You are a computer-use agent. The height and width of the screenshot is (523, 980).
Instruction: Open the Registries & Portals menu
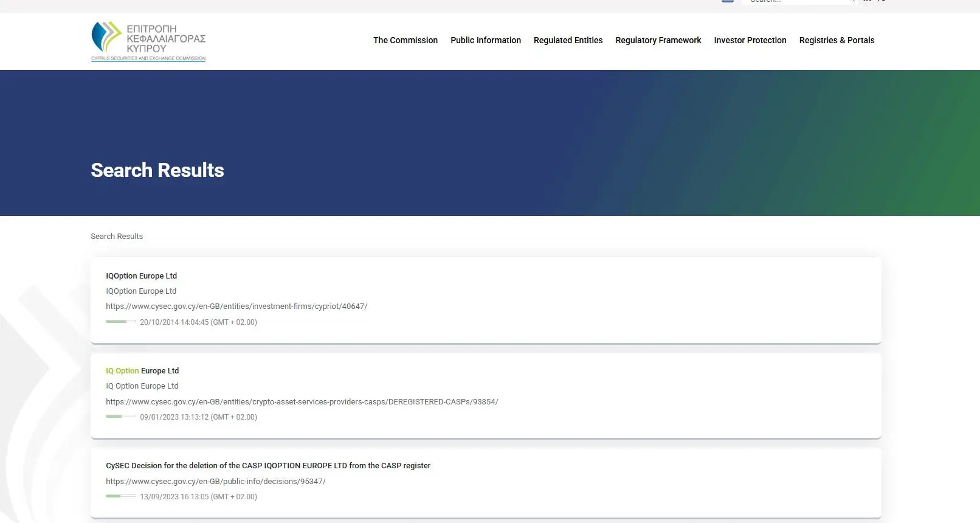[837, 40]
